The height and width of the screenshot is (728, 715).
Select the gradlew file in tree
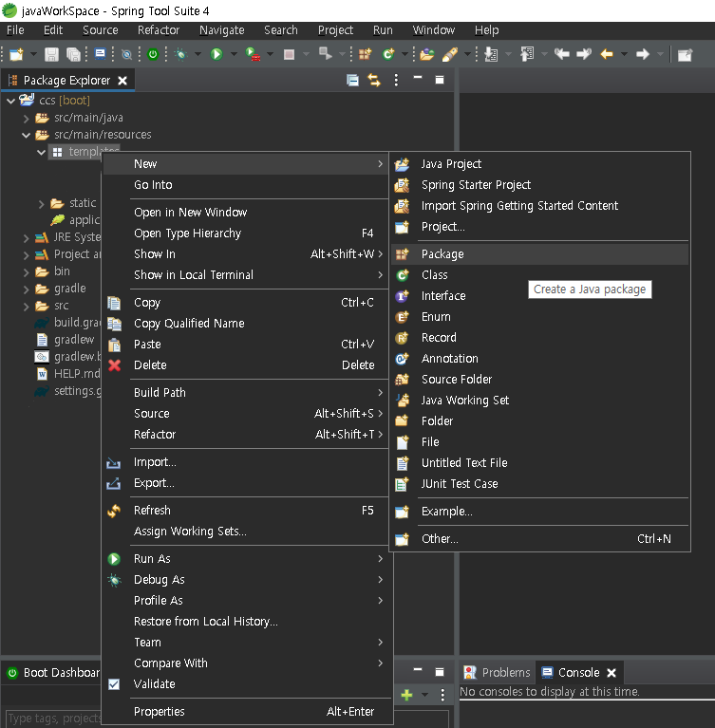[66, 340]
